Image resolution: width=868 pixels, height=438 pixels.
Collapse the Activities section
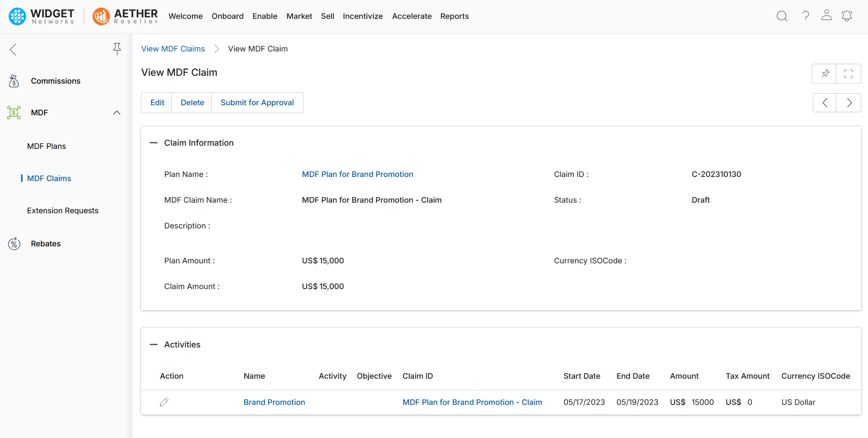(x=154, y=345)
